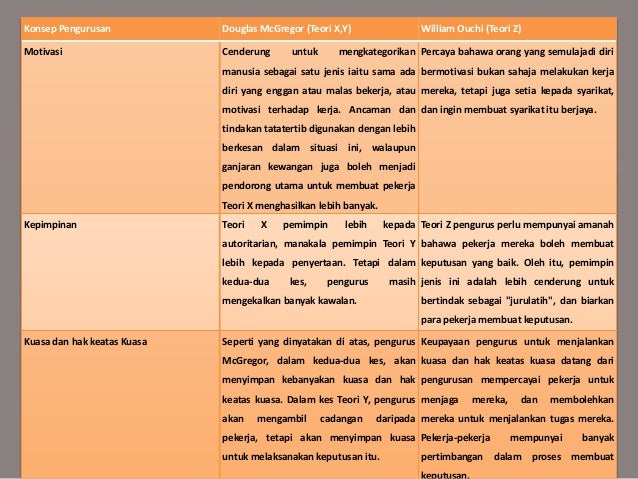The height and width of the screenshot is (479, 638).
Task: Click line 'mengekalkan banyak kawalan.'
Action: [289, 301]
